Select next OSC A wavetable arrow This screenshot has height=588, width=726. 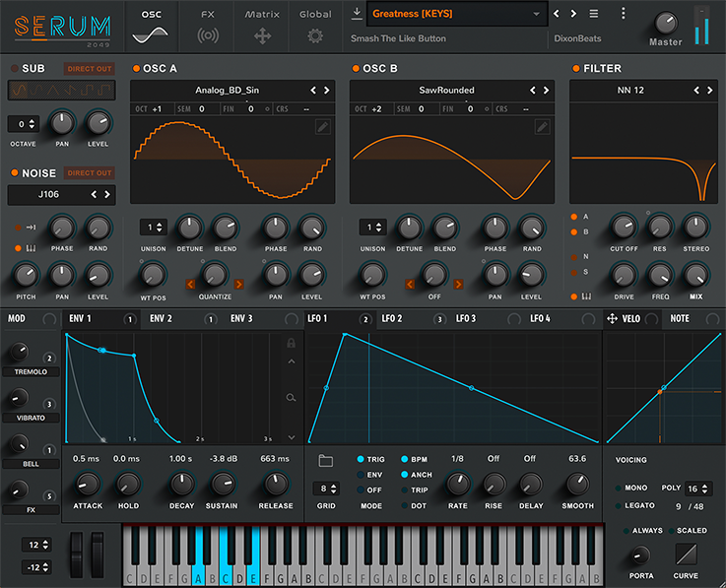point(326,91)
